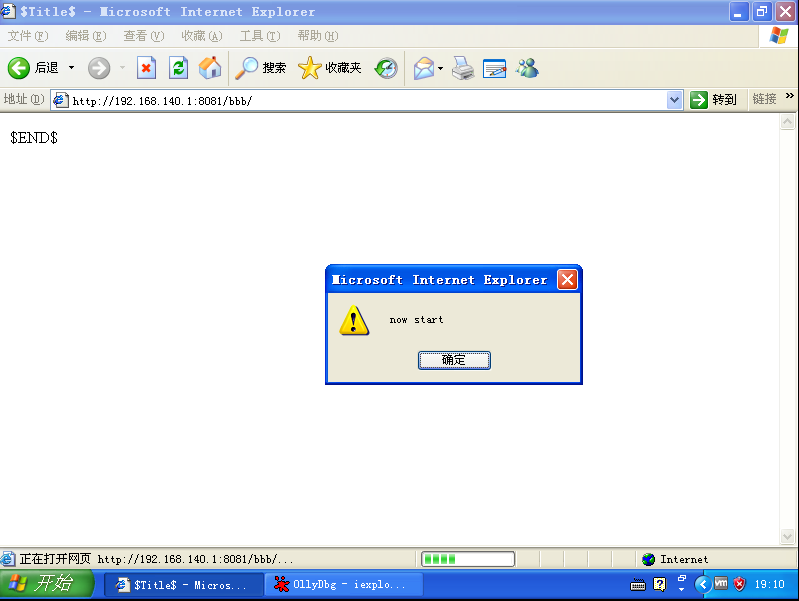Switch to the $Title$ IE taskbar button

(x=184, y=585)
